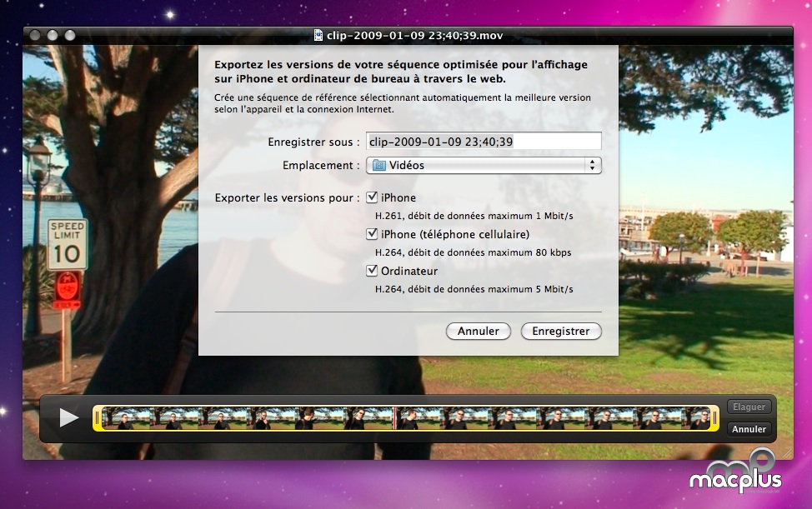
Task: Click the text 'H.264, débit de données maximum 80 kbps'
Action: 473,252
